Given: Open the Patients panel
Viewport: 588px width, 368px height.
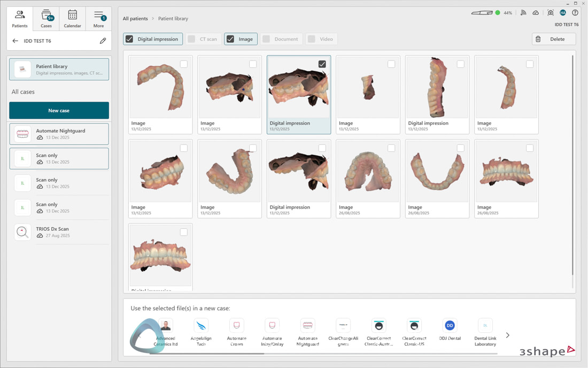Looking at the screenshot, I should pos(19,18).
